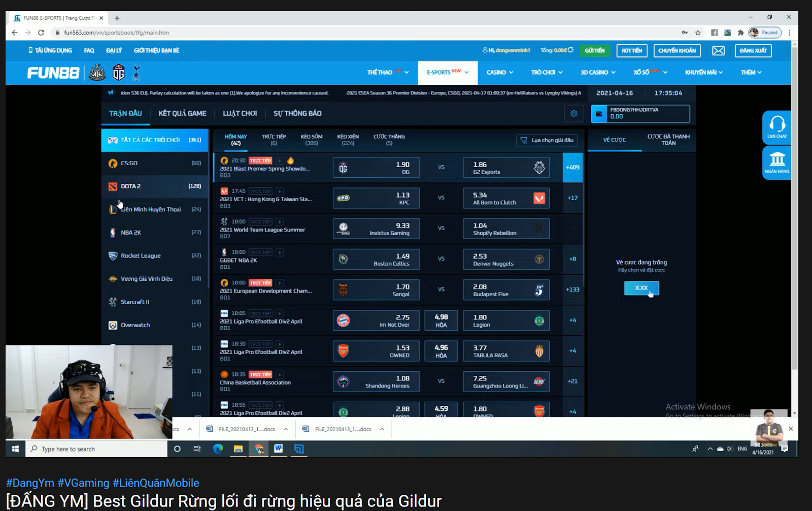Open Chrome extensions puzzle icon
Image resolution: width=812 pixels, height=511 pixels.
coord(740,33)
